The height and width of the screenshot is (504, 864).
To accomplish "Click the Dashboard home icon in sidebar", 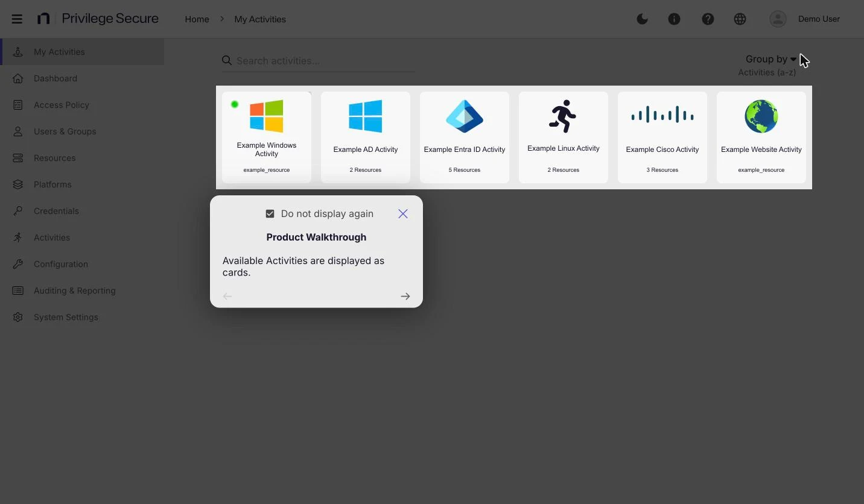I will pos(18,78).
